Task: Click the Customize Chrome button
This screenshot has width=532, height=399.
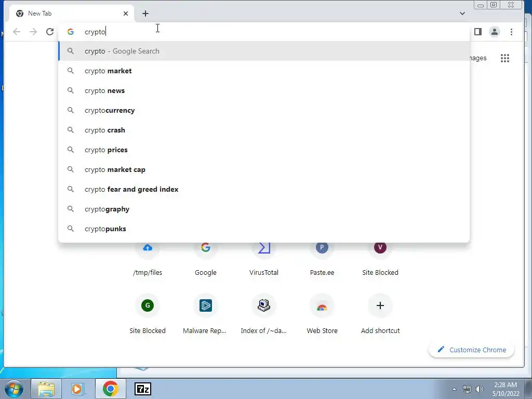Action: 472,350
